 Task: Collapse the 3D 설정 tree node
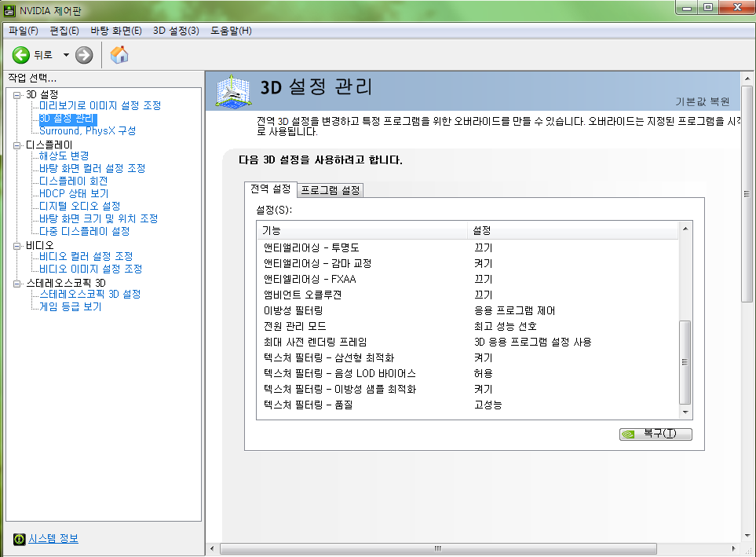pos(17,95)
